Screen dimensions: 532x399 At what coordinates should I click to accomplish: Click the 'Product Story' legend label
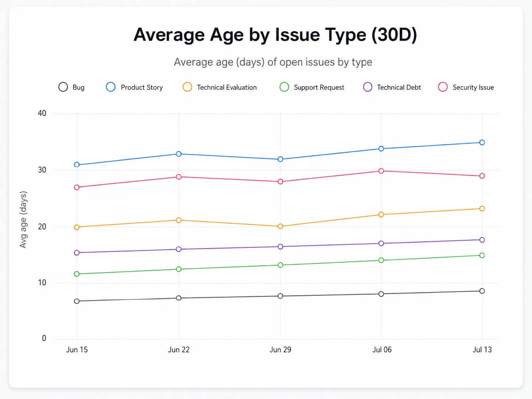coord(142,88)
